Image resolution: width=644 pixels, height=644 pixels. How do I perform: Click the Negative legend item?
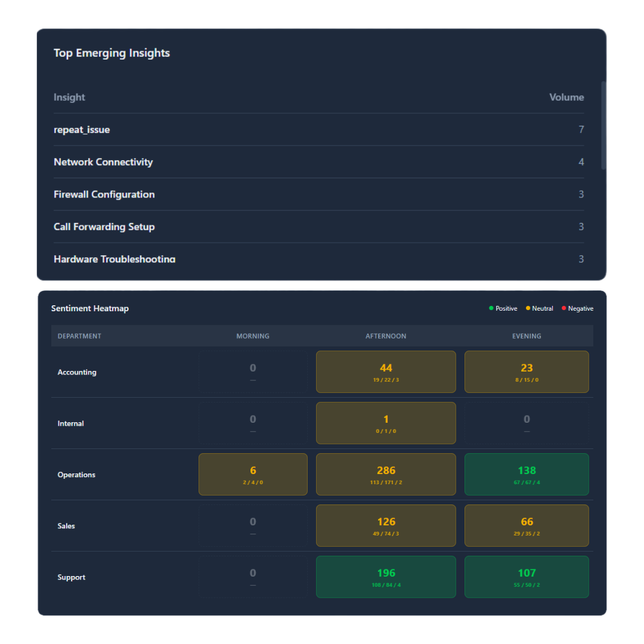point(577,308)
